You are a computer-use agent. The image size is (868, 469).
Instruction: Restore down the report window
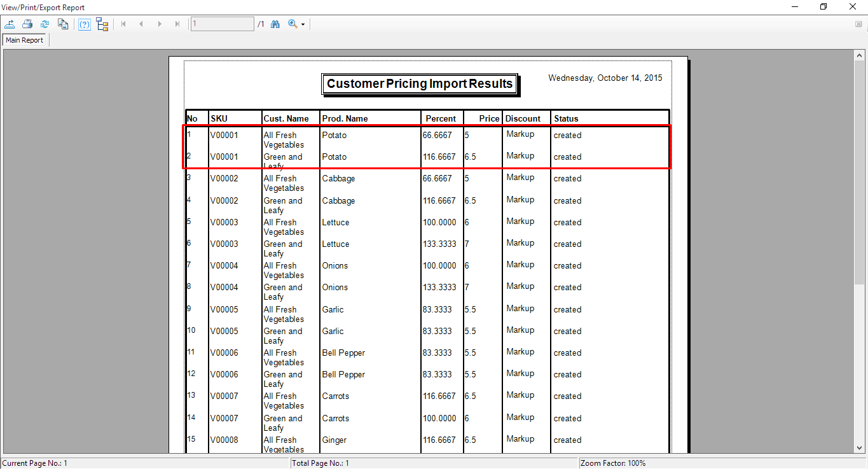(x=823, y=7)
